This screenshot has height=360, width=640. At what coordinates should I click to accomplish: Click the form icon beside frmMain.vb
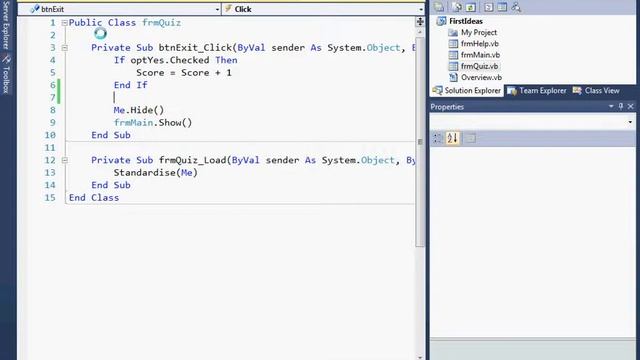(x=453, y=55)
